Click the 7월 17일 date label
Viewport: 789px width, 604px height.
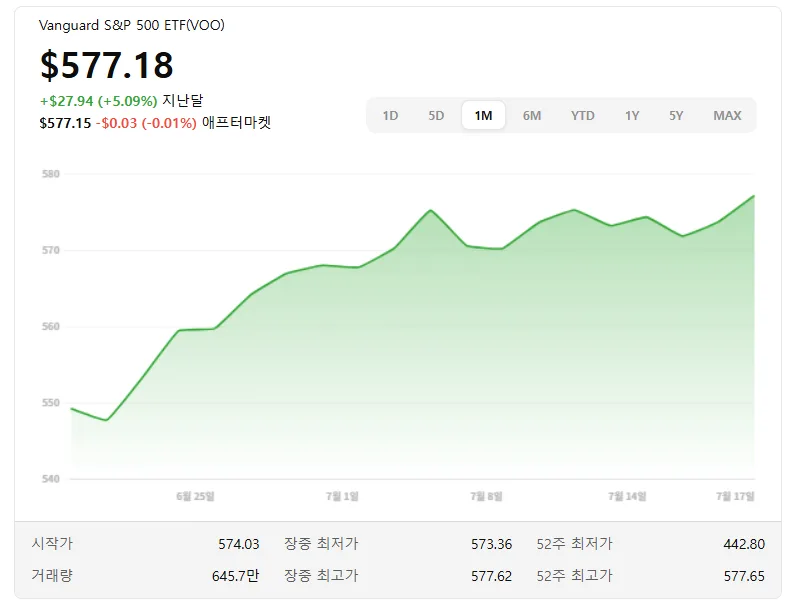coord(735,496)
